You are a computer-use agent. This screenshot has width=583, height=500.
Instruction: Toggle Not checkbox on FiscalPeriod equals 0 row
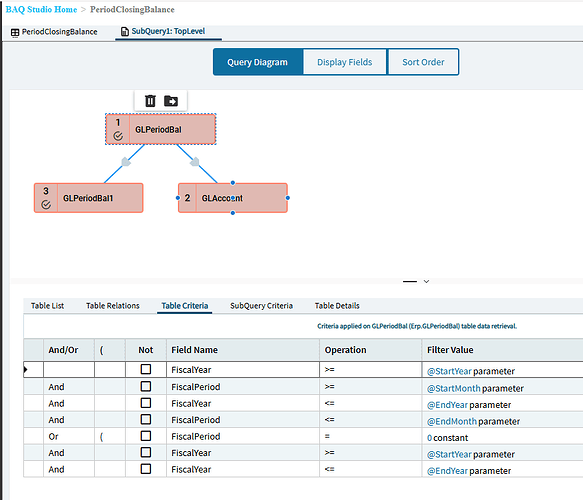(146, 436)
